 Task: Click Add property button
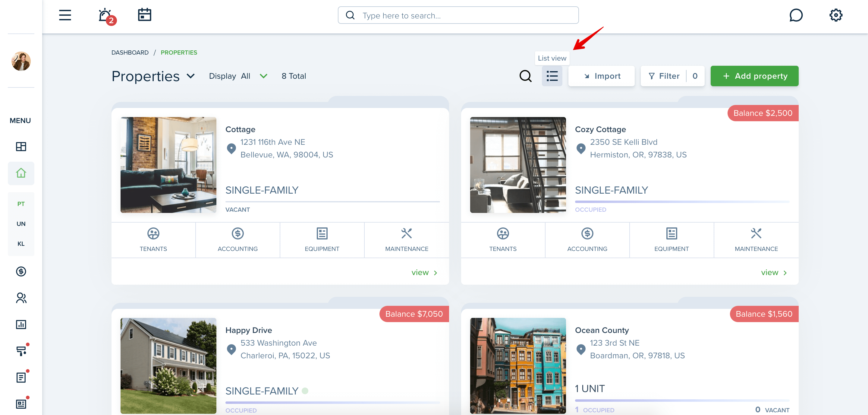point(754,76)
